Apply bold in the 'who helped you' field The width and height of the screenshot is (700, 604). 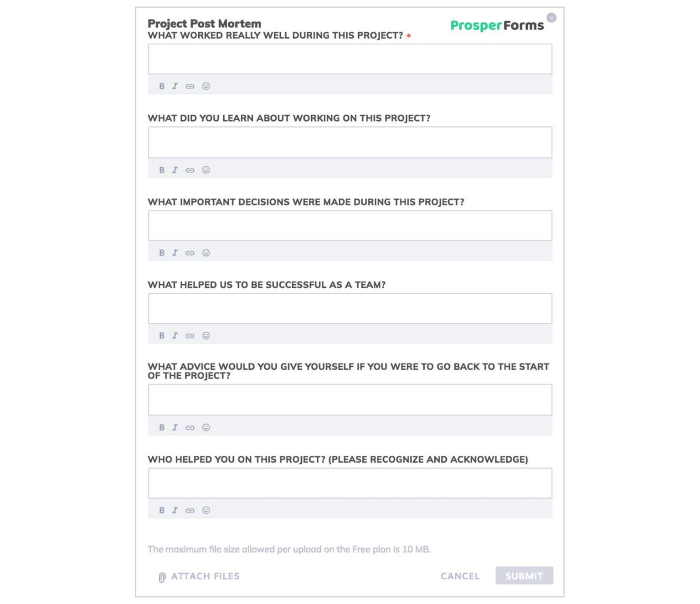tap(162, 510)
